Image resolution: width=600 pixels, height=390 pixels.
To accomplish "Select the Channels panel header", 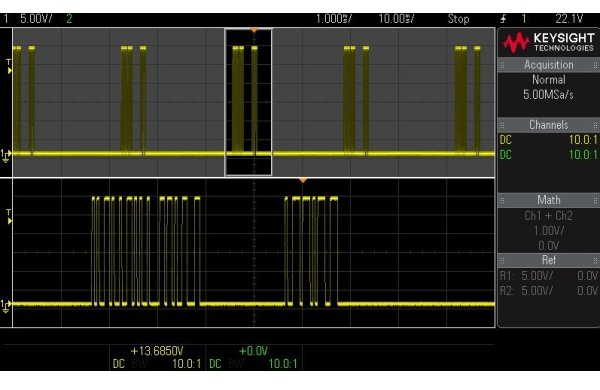I will (x=548, y=125).
